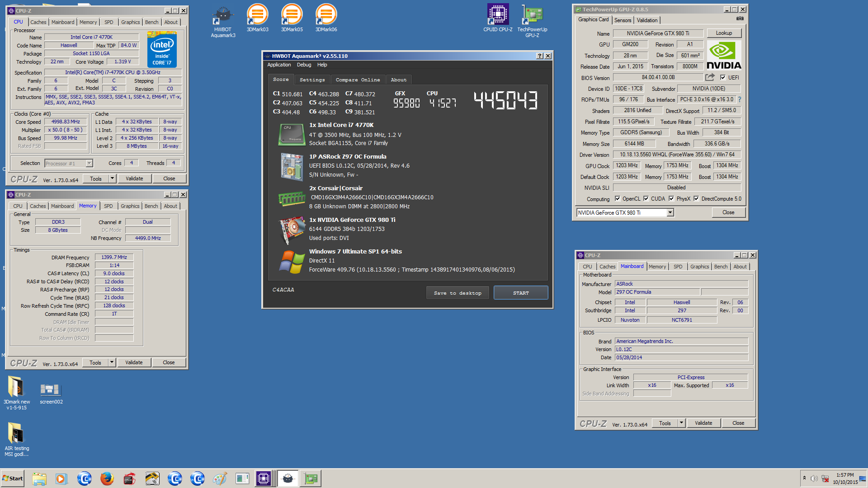Open the HWBOT Aquamark3 desktop shortcut
This screenshot has width=868, height=488.
point(223,21)
